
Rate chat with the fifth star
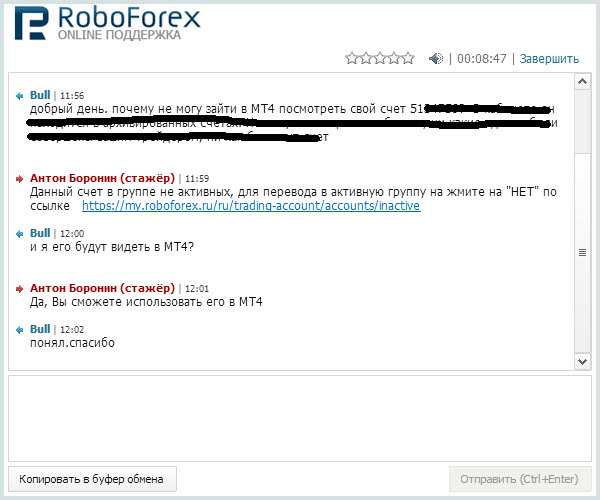tap(408, 58)
